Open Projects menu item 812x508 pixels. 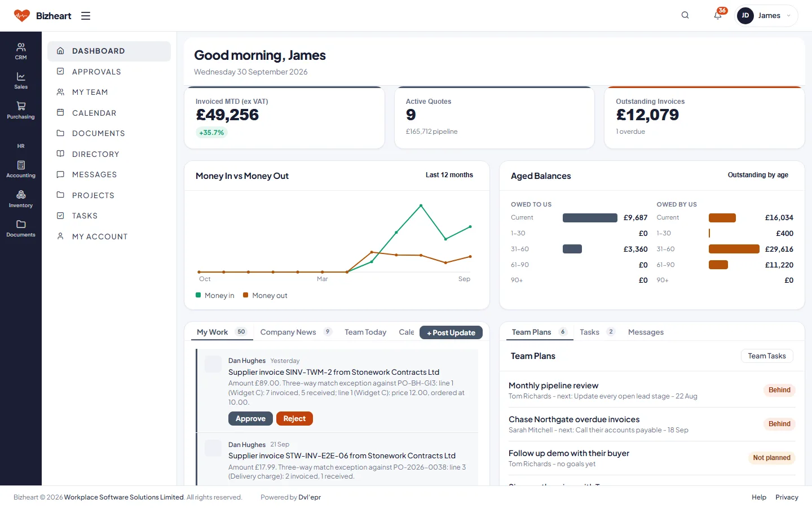click(109, 195)
